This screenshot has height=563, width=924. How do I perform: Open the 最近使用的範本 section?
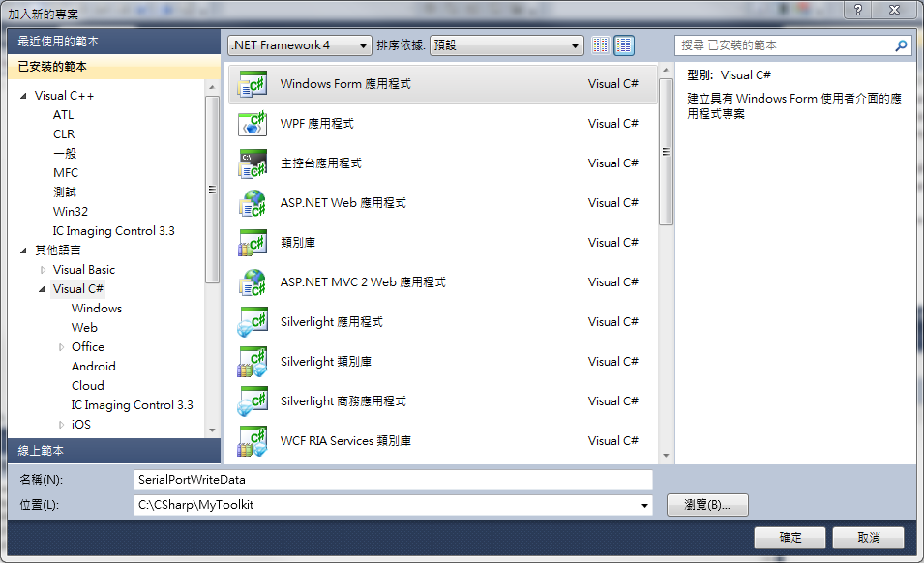[114, 42]
